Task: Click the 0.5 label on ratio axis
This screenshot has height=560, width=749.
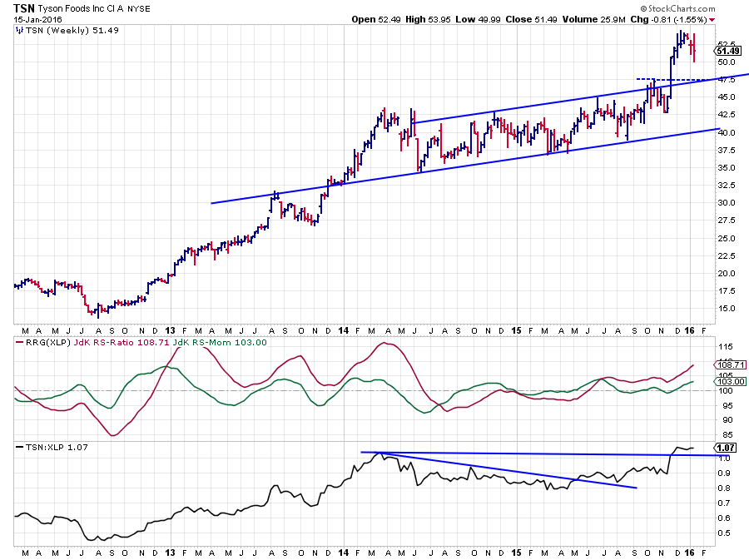Action: pyautogui.click(x=724, y=533)
